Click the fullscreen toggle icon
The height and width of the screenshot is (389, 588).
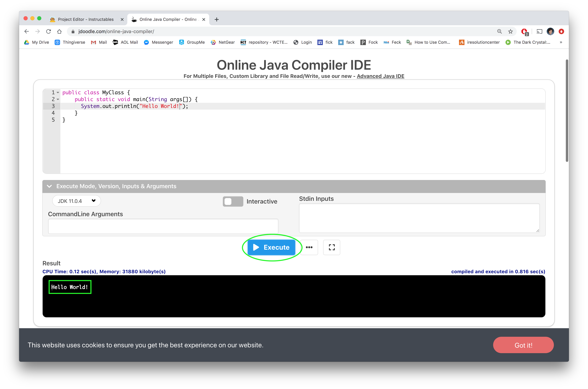tap(331, 247)
